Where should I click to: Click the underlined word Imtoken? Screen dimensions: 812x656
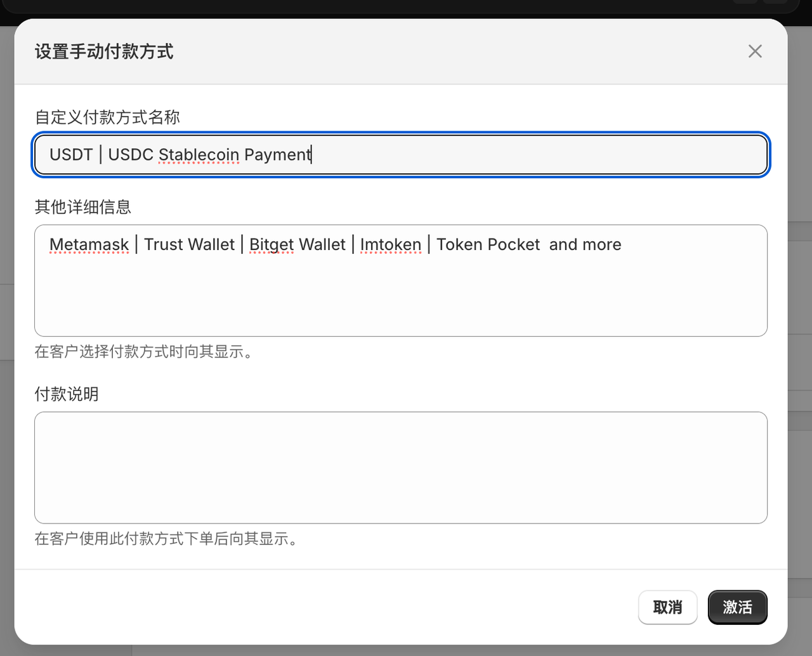coord(390,245)
